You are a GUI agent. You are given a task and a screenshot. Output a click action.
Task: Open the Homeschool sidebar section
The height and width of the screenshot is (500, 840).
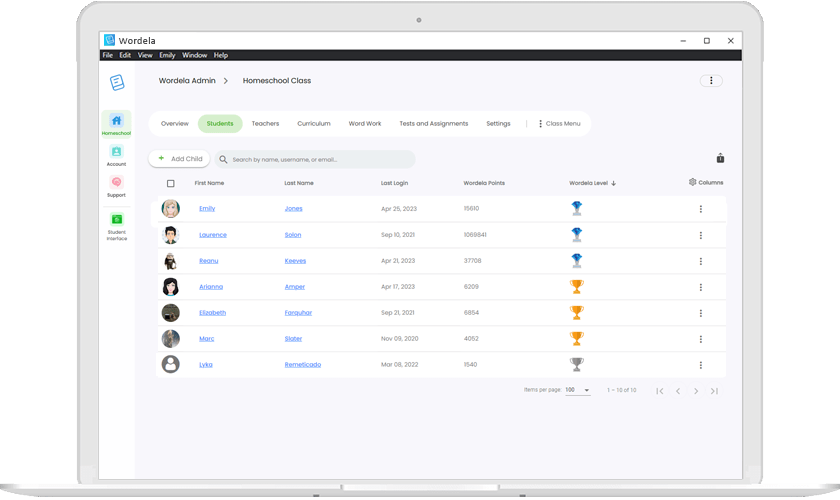pyautogui.click(x=116, y=124)
